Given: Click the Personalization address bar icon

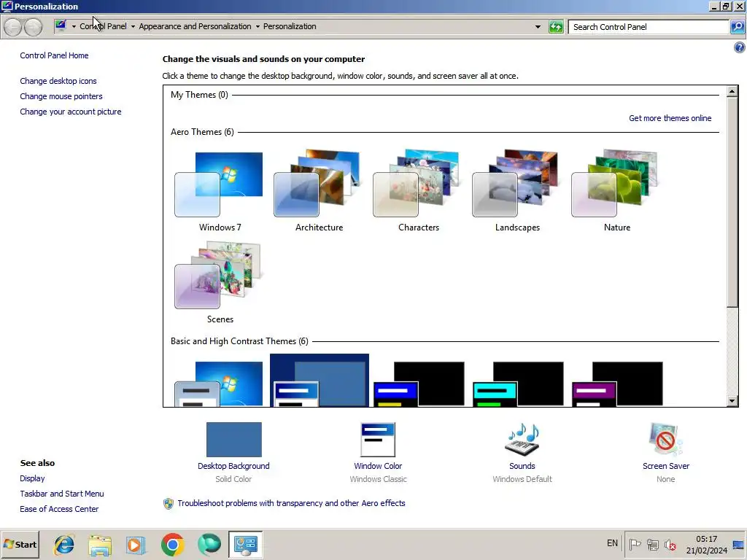Looking at the screenshot, I should pos(61,26).
